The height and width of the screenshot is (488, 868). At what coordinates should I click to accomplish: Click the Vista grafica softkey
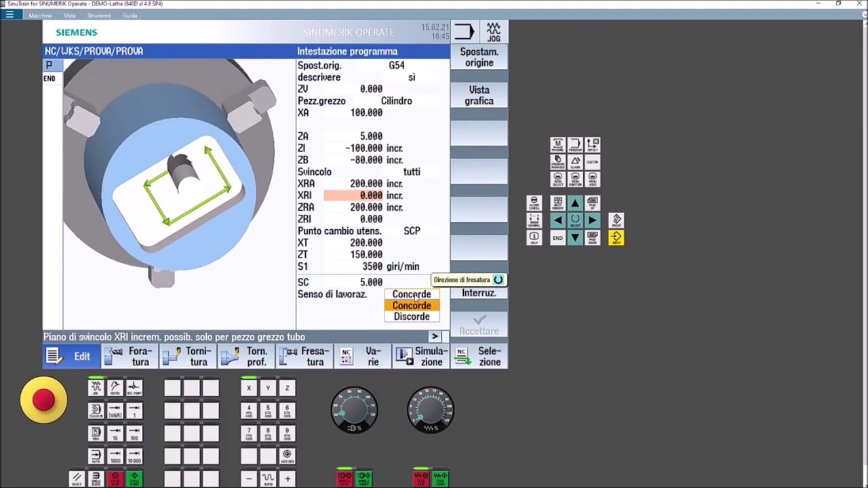tap(479, 96)
